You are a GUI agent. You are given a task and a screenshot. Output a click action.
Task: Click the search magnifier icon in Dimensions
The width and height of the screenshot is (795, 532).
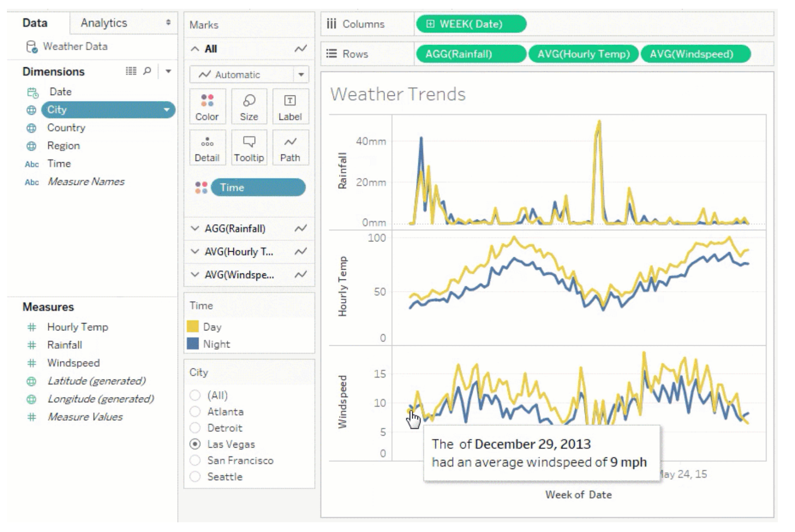(147, 71)
